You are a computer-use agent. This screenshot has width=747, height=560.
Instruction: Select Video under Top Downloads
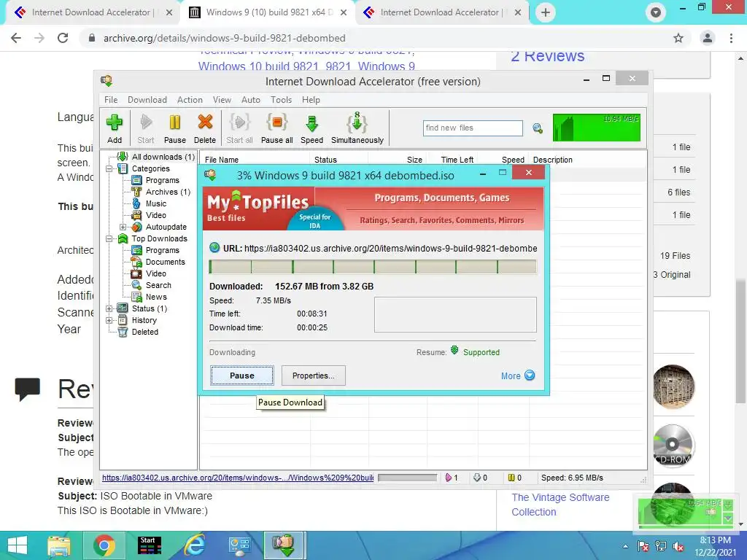point(156,273)
